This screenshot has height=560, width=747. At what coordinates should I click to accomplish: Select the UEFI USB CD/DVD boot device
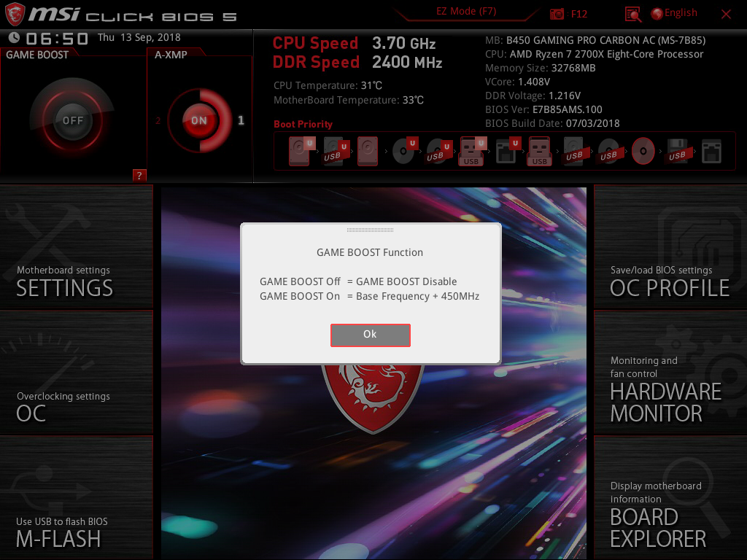point(438,151)
